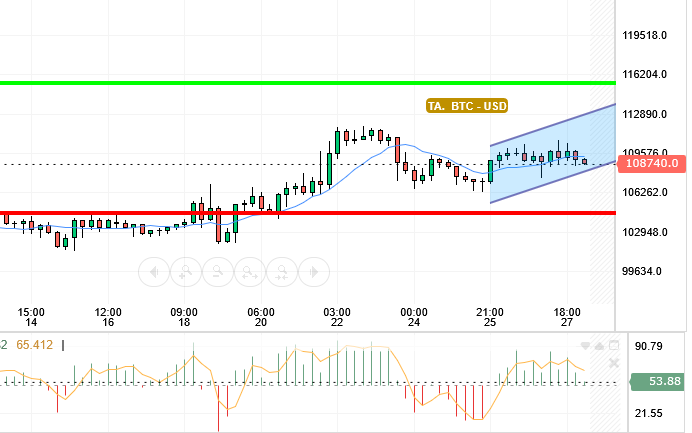The width and height of the screenshot is (692, 433).
Task: Move indicator panel up with arrow icon
Action: (599, 346)
